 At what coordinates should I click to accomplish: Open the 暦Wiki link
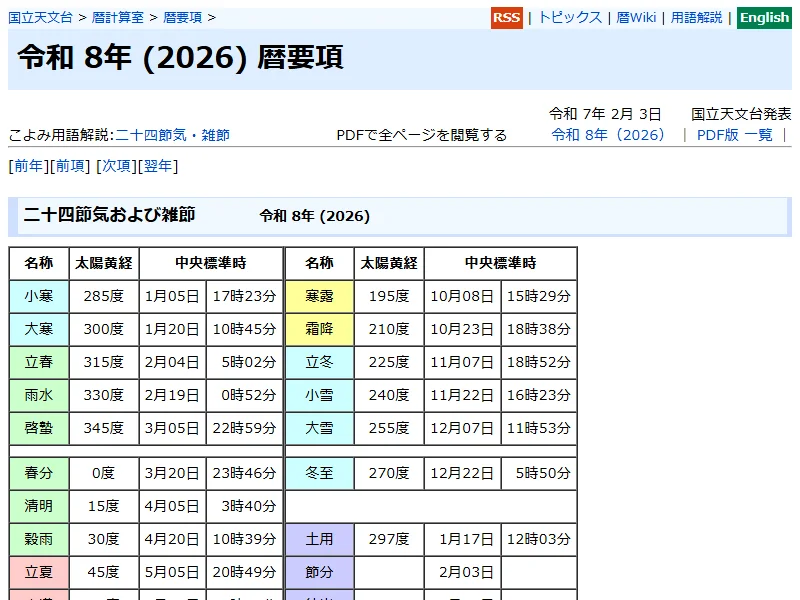pos(636,17)
